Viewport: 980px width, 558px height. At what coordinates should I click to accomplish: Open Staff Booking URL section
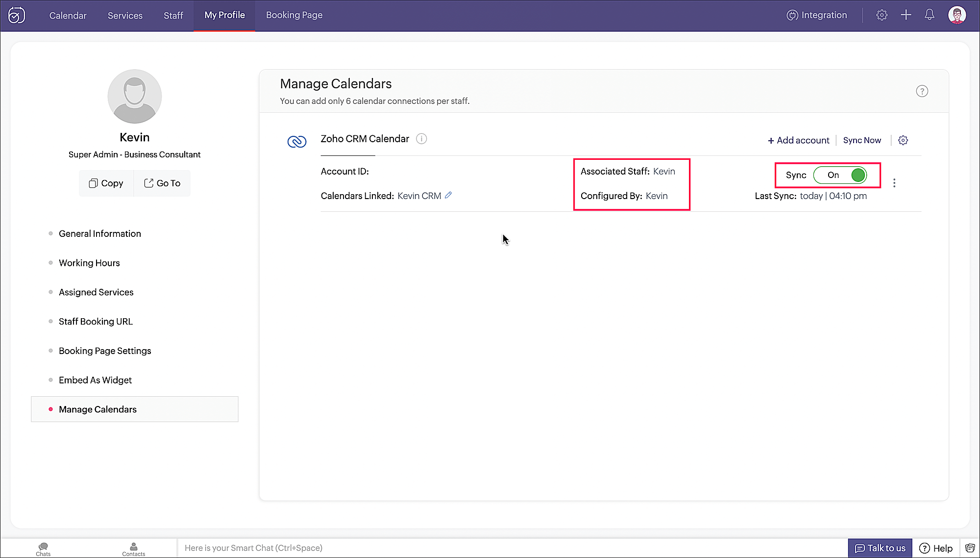(96, 322)
